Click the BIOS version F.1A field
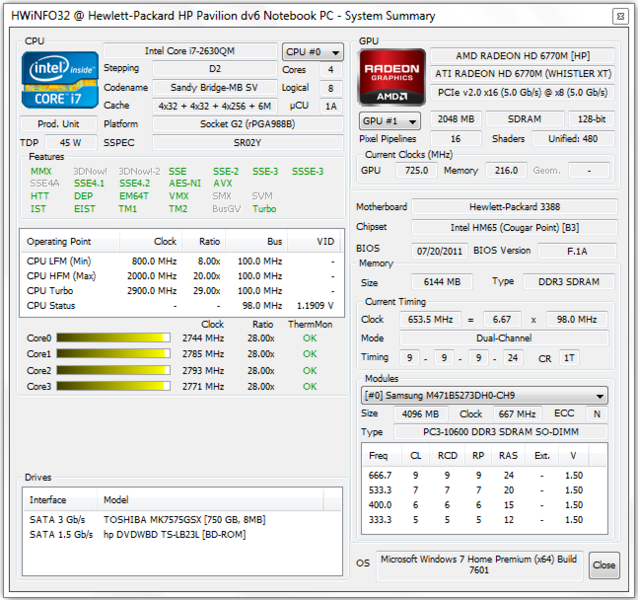Screen dimensions: 638x600 [577, 251]
